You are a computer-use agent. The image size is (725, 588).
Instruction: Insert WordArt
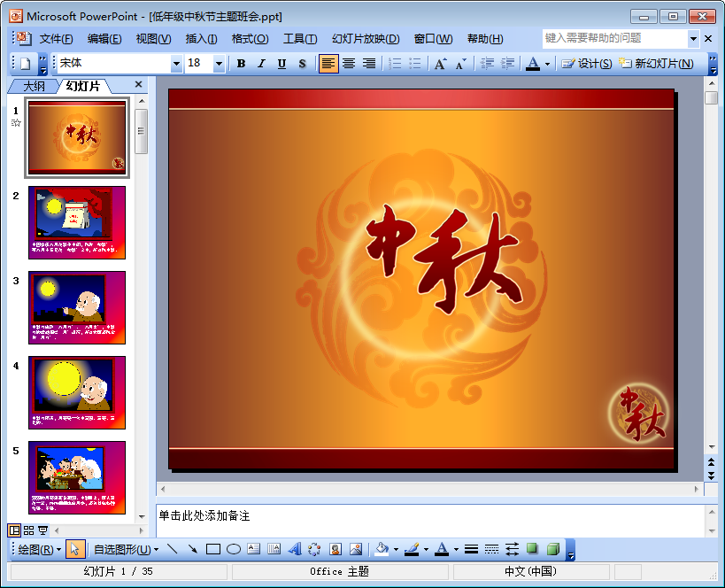(295, 549)
